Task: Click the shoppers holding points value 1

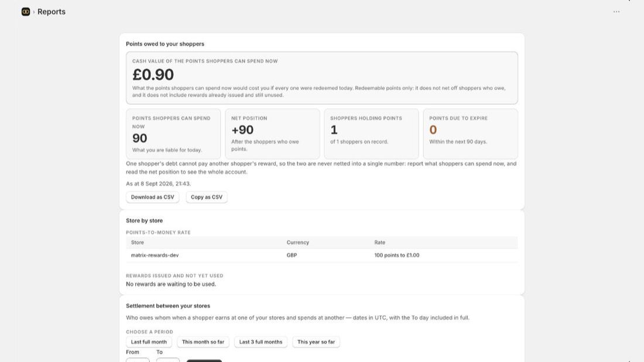Action: [334, 130]
